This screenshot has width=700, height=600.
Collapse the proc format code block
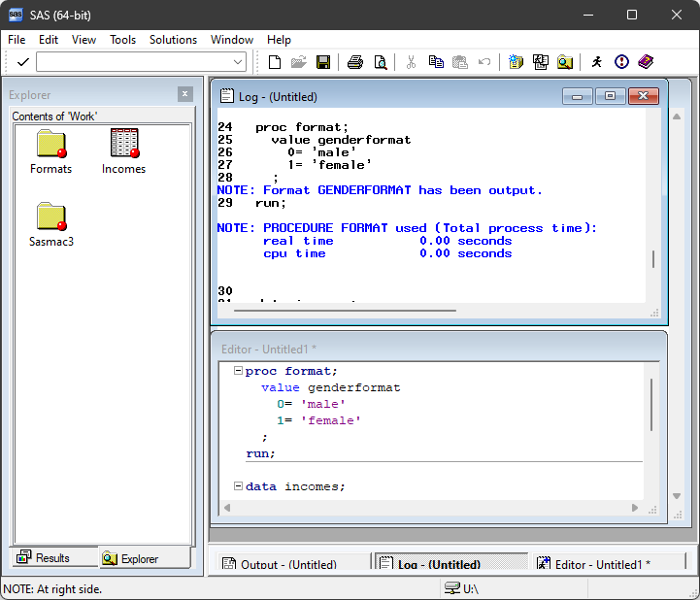[x=238, y=371]
